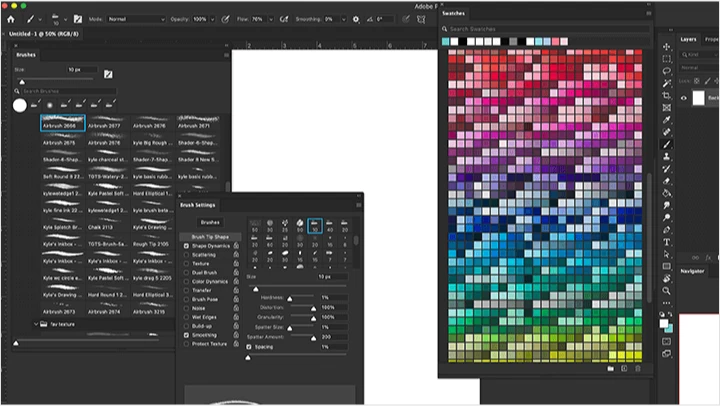Select the Paint Bucket tool
The height and width of the screenshot is (406, 720).
666,193
